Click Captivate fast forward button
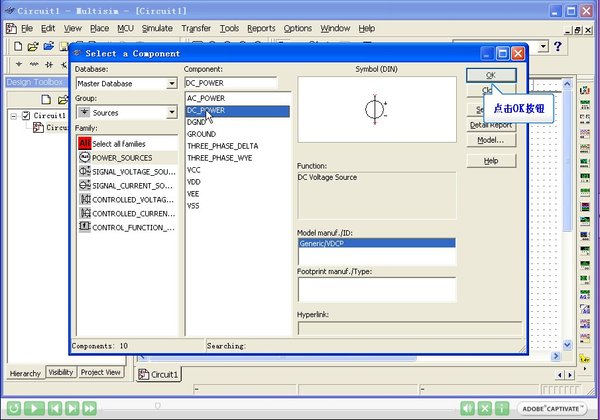This screenshot has width=600, height=420. click(x=89, y=408)
